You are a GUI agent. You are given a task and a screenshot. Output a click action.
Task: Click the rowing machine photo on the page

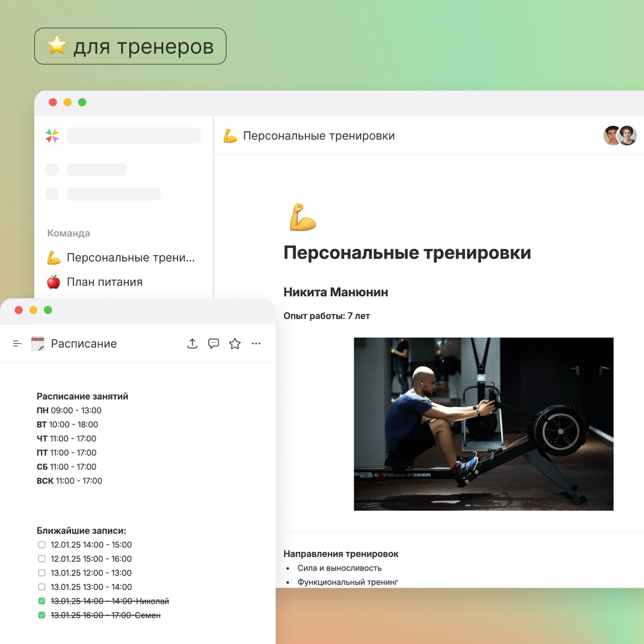(x=483, y=423)
